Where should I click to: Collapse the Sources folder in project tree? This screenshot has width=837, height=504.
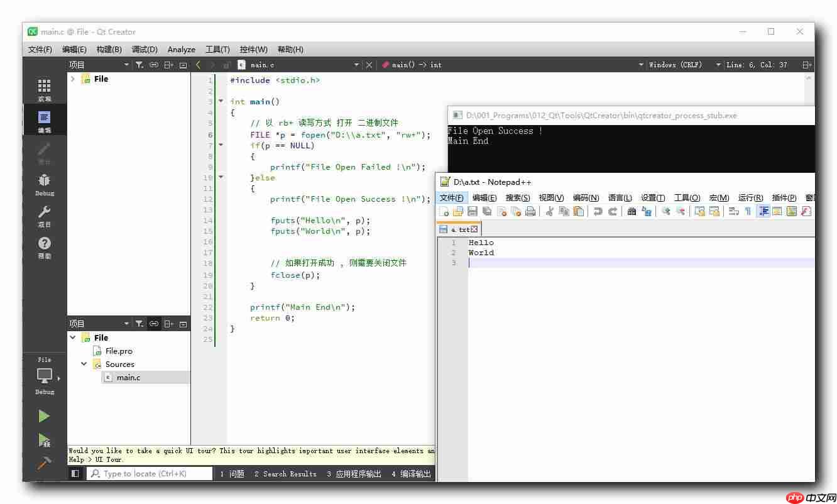84,364
